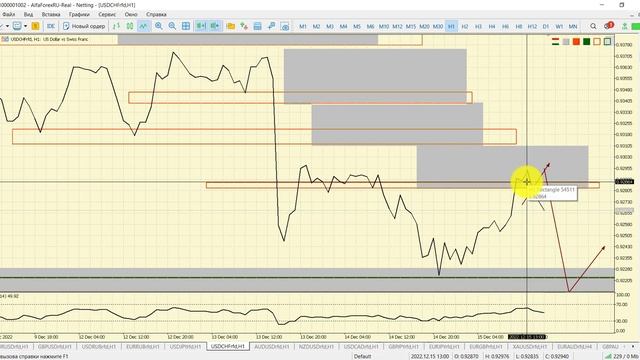Click the objects/properties pin icon
The height and width of the screenshot is (360, 640).
pos(271,26)
